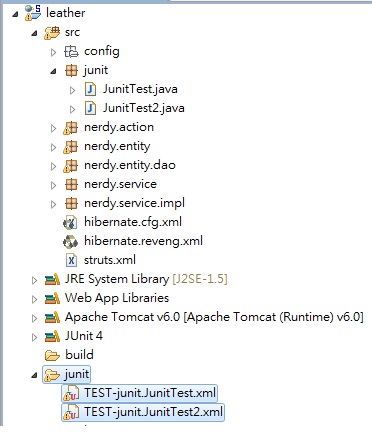372x432 pixels.
Task: Select the Web App Libraries label
Action: (x=117, y=298)
